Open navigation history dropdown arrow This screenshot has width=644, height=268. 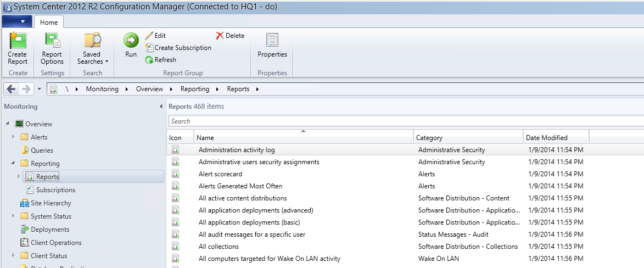(39, 89)
